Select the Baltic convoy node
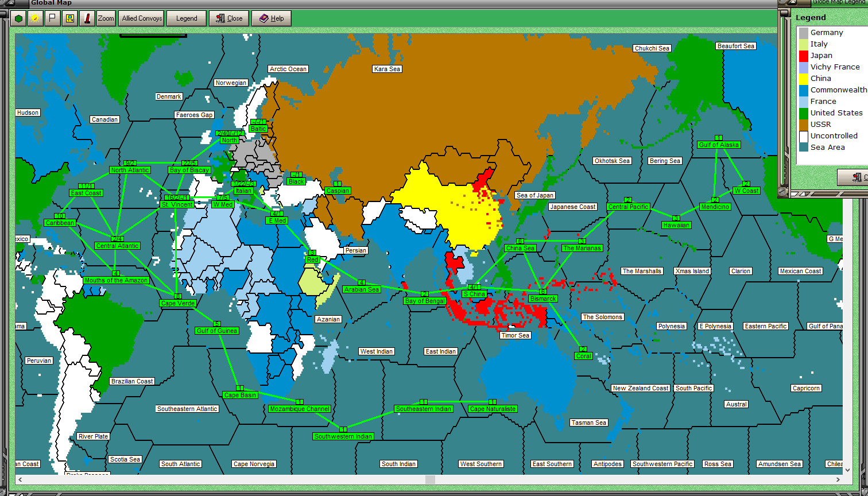 coord(259,129)
